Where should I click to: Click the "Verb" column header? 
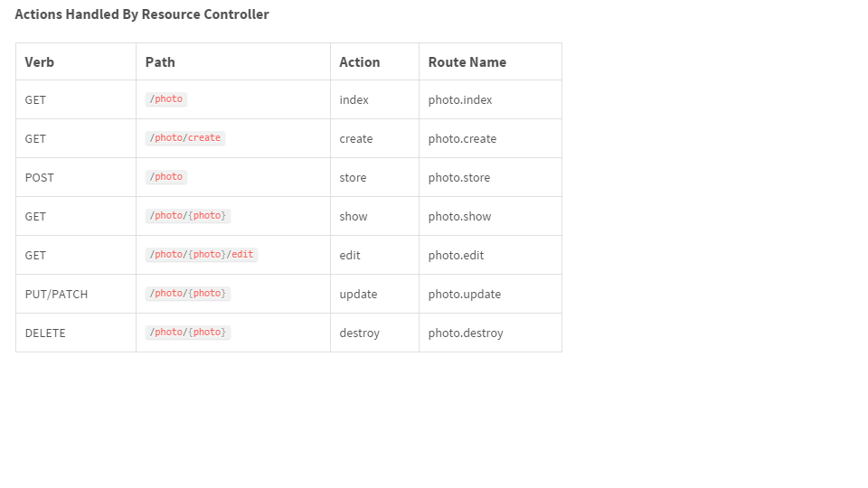pos(40,62)
